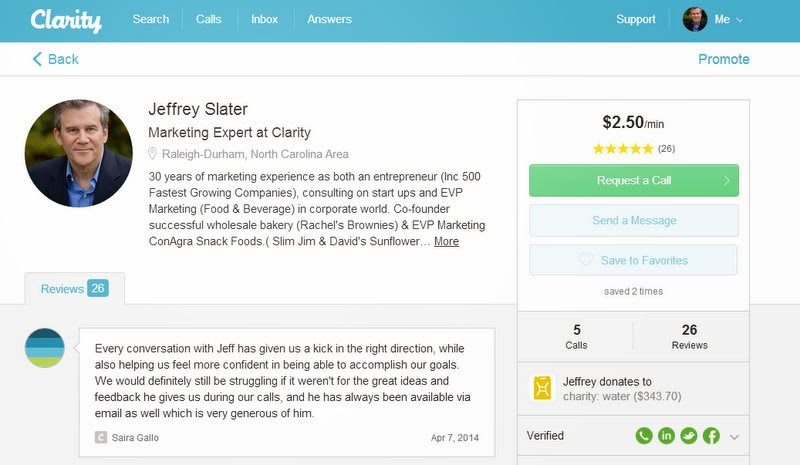
Task: Expand bio with More link
Action: (446, 241)
